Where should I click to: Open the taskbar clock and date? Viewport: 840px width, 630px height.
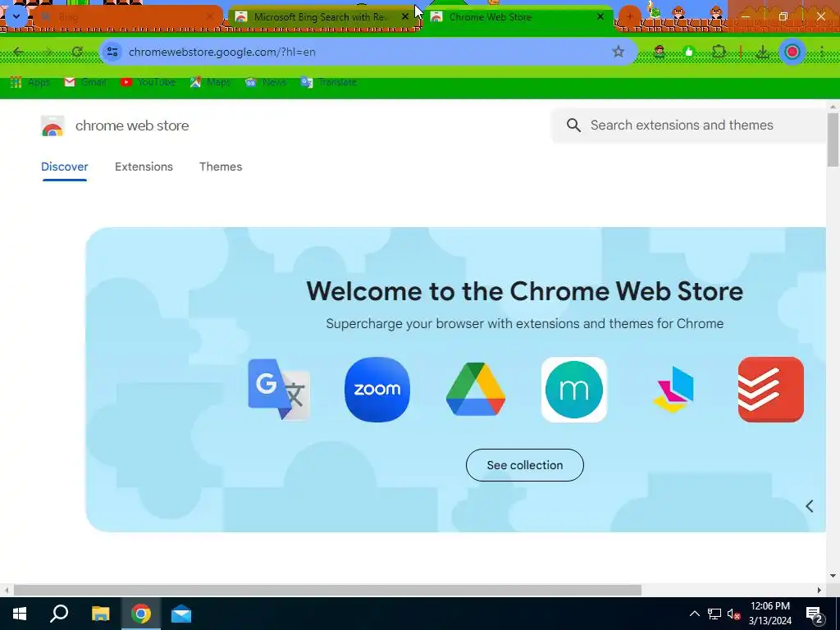pyautogui.click(x=769, y=614)
